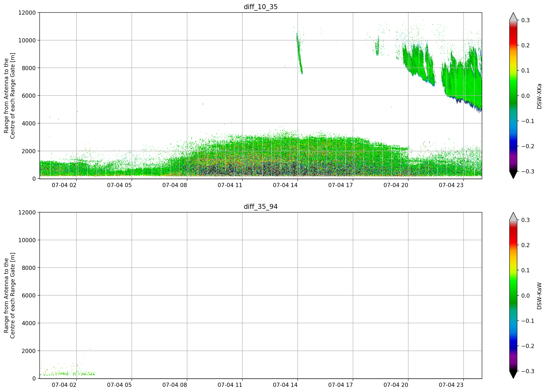Click the 07-04 17 x-tick label in diff_10_35
The width and height of the screenshot is (546, 392).
click(341, 185)
